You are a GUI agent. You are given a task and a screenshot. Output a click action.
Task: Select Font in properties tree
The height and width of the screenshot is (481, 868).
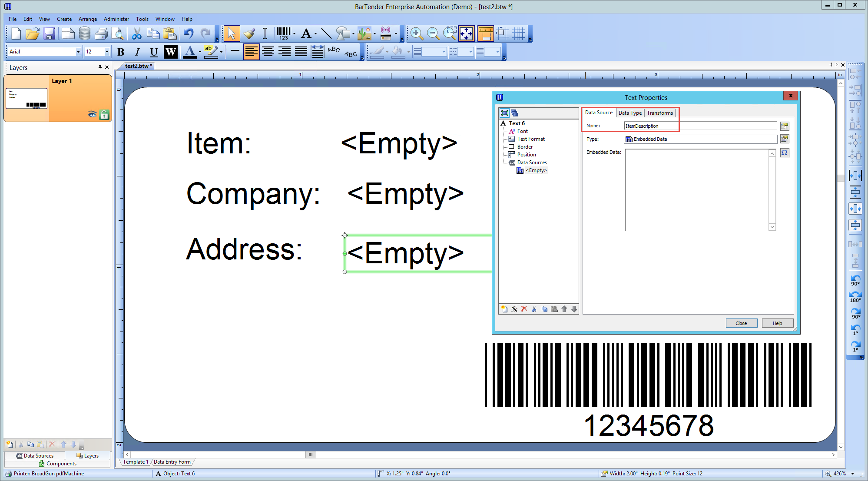[523, 131]
